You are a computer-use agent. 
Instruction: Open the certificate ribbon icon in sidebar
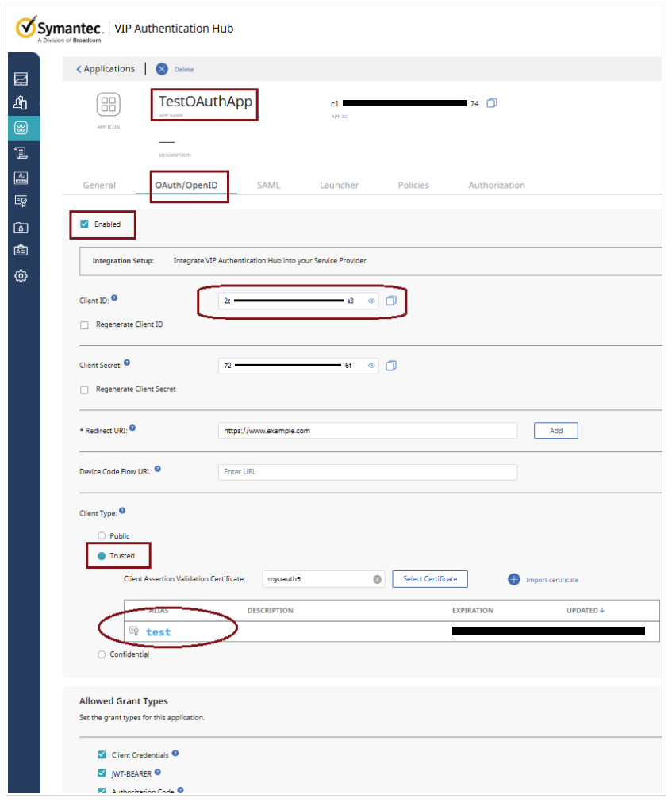click(21, 201)
